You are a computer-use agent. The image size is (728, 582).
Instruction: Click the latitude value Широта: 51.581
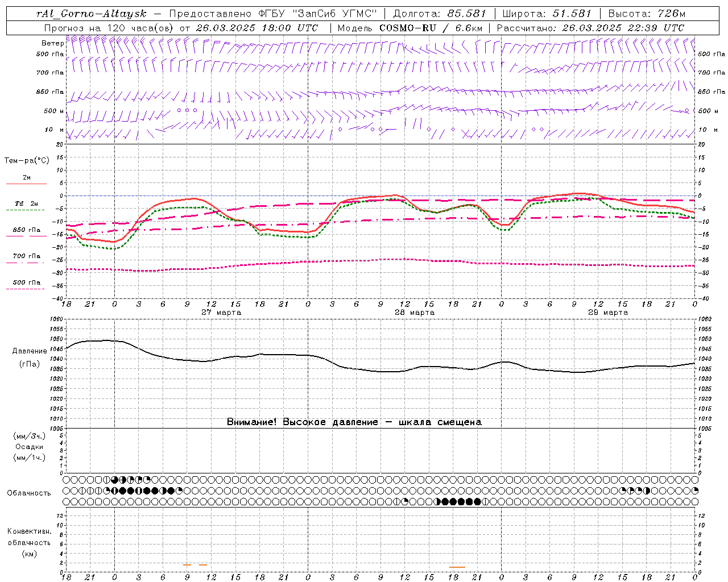click(547, 14)
